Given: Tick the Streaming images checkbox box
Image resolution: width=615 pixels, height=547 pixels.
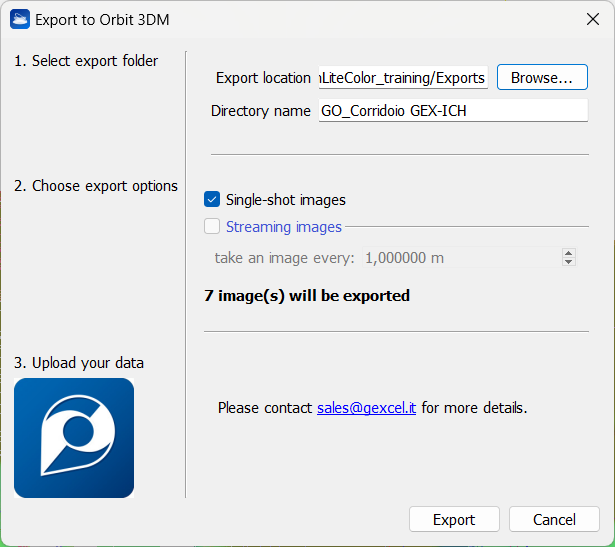Looking at the screenshot, I should [212, 227].
